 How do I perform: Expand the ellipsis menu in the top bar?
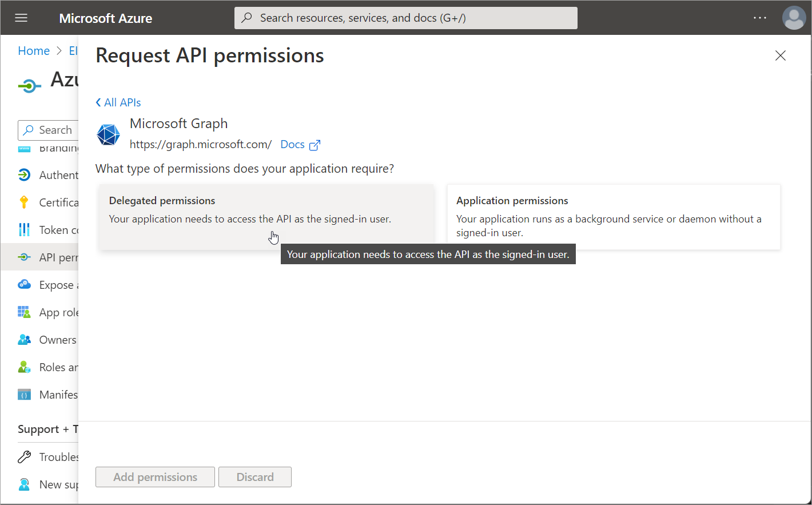click(759, 17)
